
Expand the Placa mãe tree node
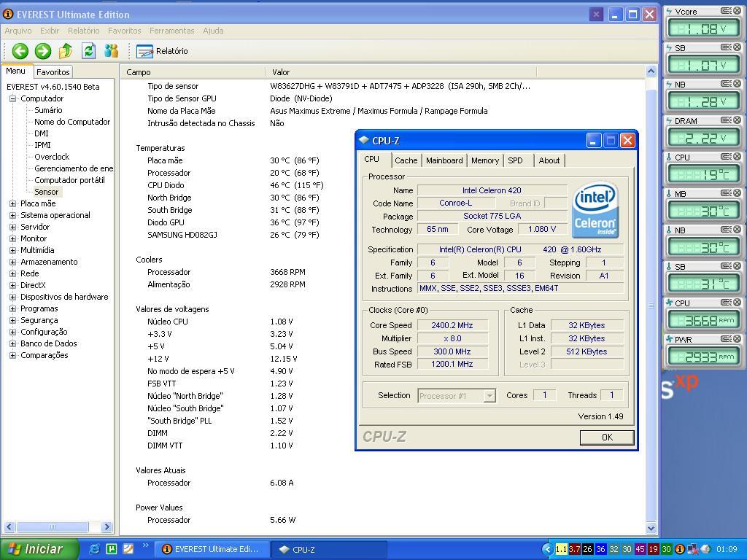[x=13, y=203]
